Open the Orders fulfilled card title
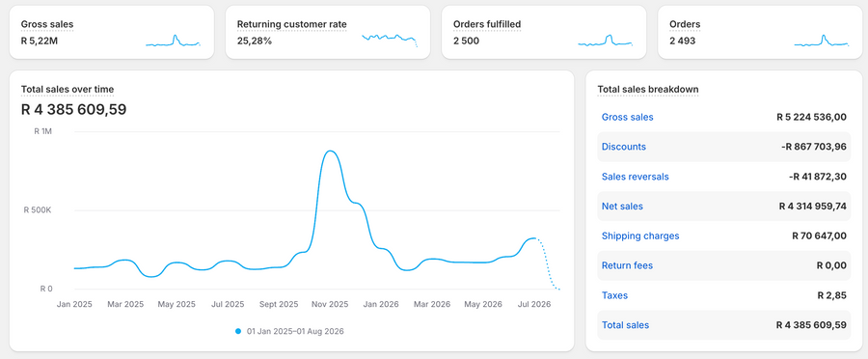 [487, 24]
